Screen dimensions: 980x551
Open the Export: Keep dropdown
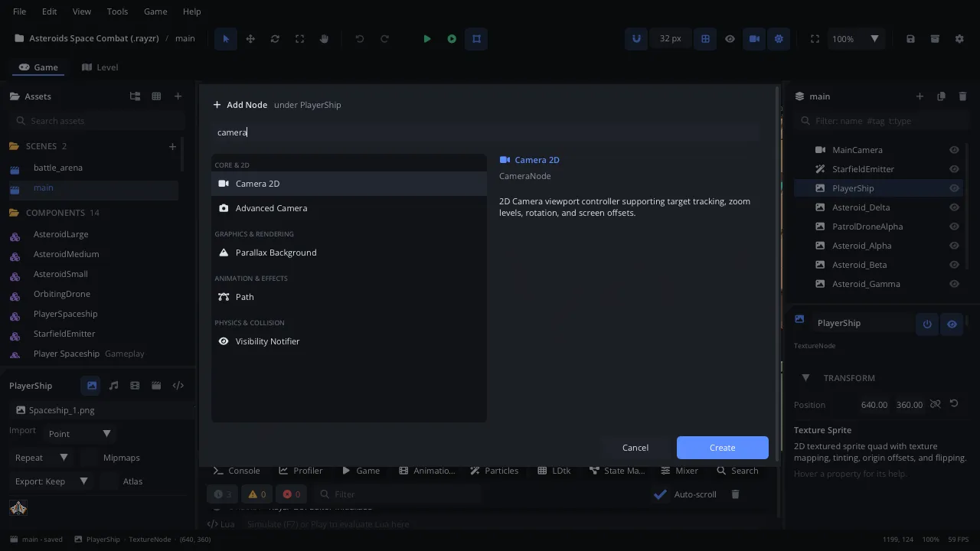pyautogui.click(x=51, y=481)
